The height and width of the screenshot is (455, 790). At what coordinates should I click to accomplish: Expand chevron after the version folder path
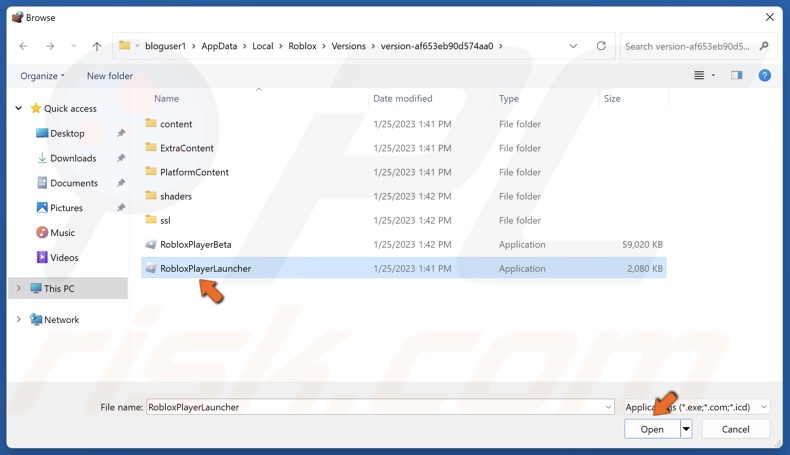(500, 46)
